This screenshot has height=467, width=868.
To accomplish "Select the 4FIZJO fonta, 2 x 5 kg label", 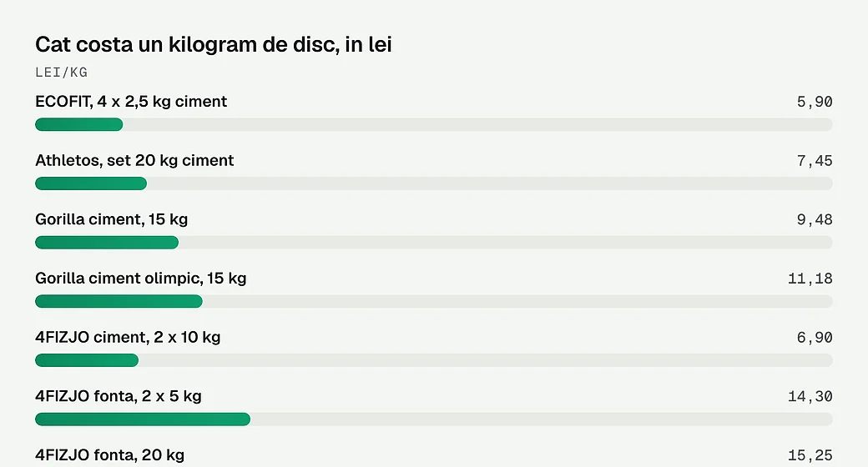I will (119, 396).
